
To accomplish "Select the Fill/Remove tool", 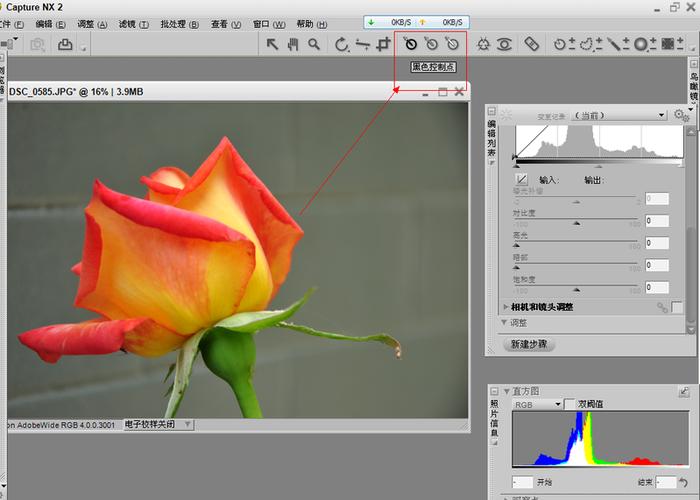I will click(667, 44).
